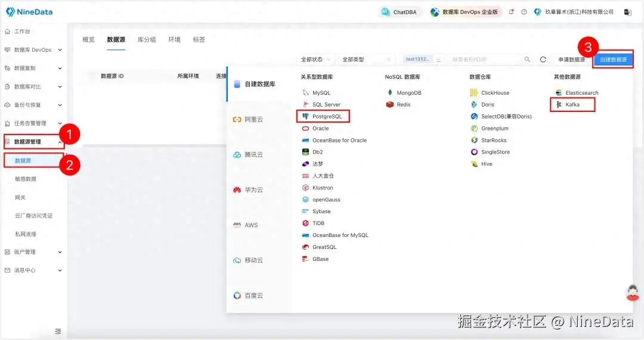Choose MySQL data source type
This screenshot has height=340, width=644.
coord(316,93)
